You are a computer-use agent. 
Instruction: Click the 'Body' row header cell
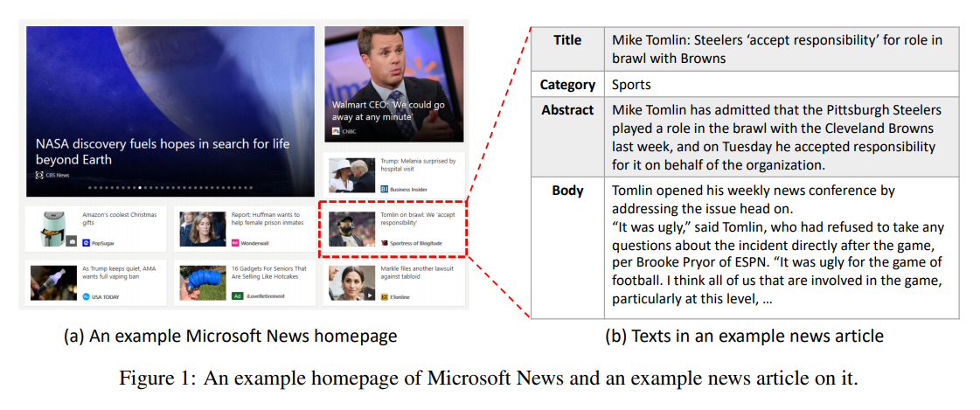coord(567,247)
